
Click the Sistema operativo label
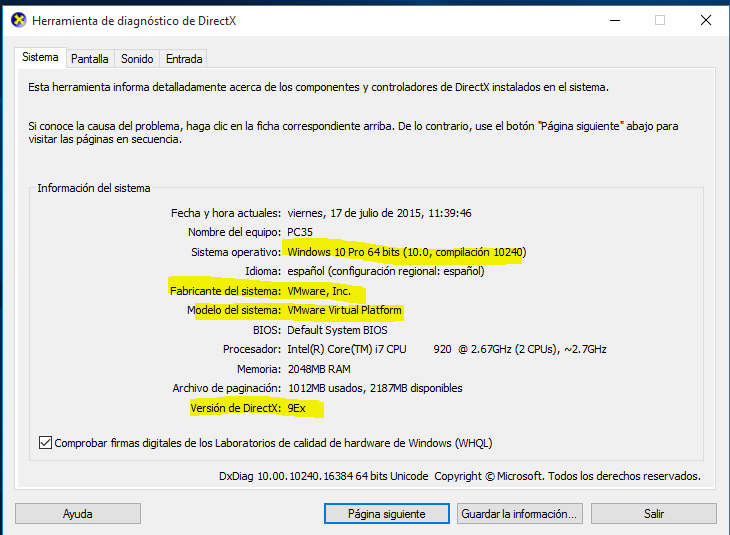click(236, 252)
